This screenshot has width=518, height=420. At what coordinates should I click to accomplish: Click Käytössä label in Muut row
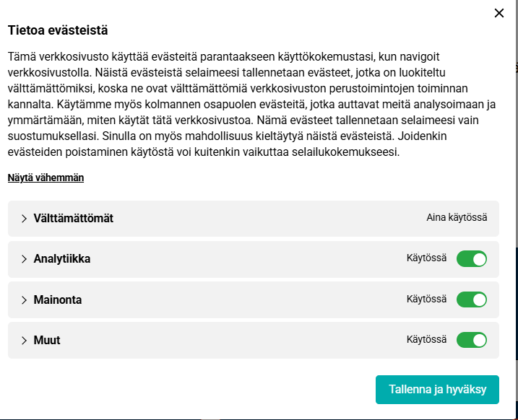pyautogui.click(x=426, y=339)
